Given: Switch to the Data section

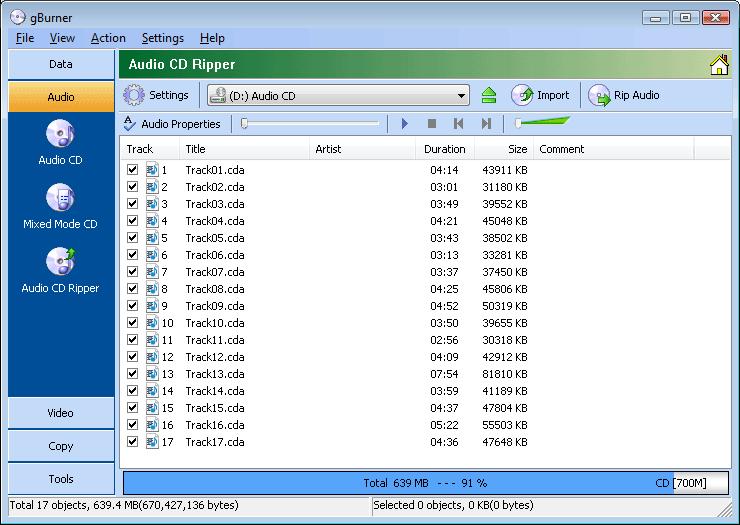Looking at the screenshot, I should point(61,65).
